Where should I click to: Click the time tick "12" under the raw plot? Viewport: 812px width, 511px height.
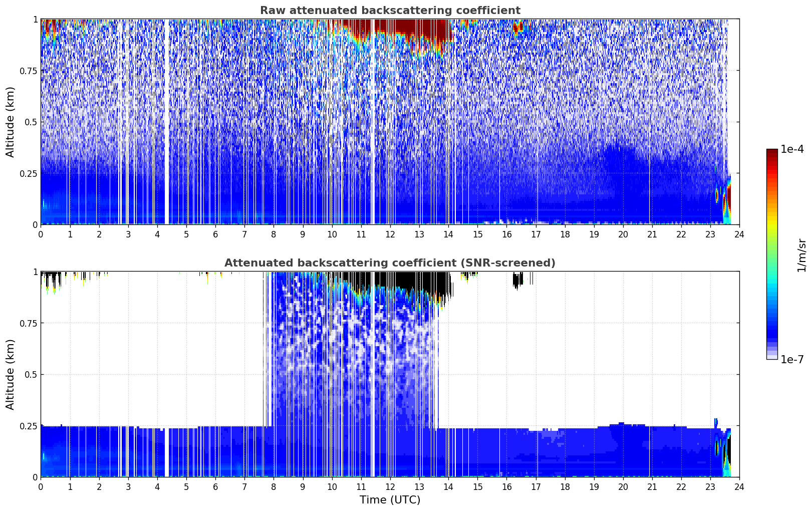click(x=390, y=234)
